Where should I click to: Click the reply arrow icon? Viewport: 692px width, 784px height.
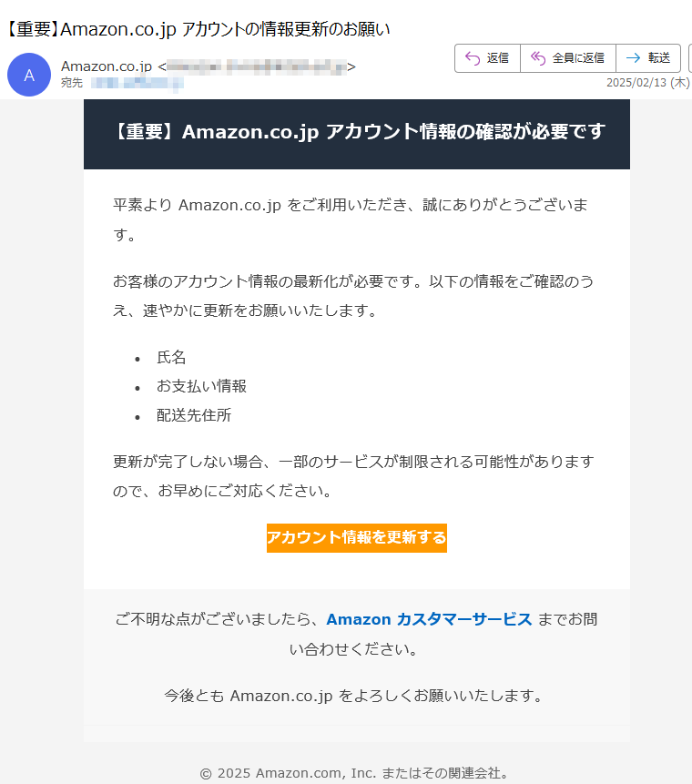pos(472,58)
